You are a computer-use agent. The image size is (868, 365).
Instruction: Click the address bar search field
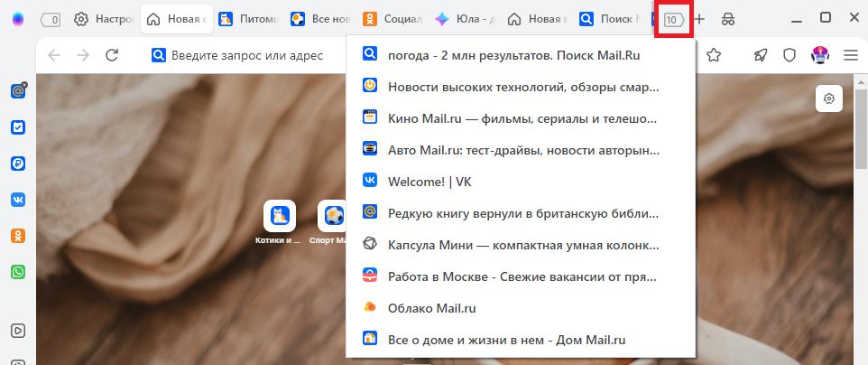coord(246,55)
